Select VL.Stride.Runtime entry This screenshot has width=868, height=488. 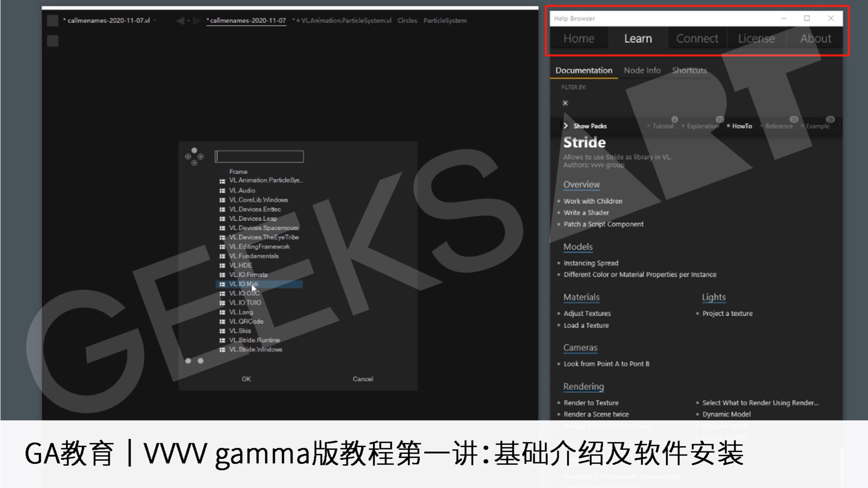point(254,340)
